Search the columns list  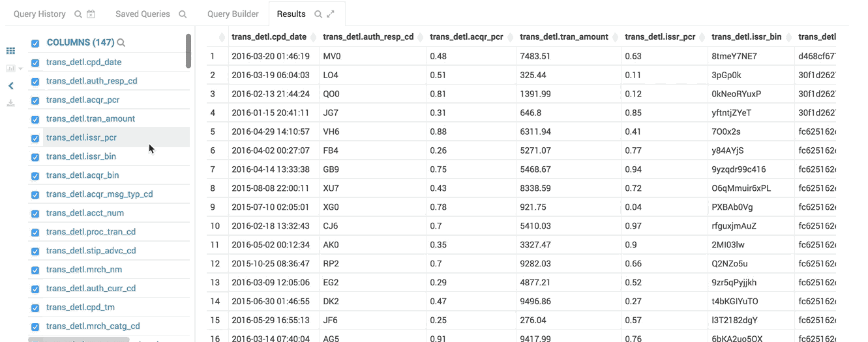click(121, 43)
